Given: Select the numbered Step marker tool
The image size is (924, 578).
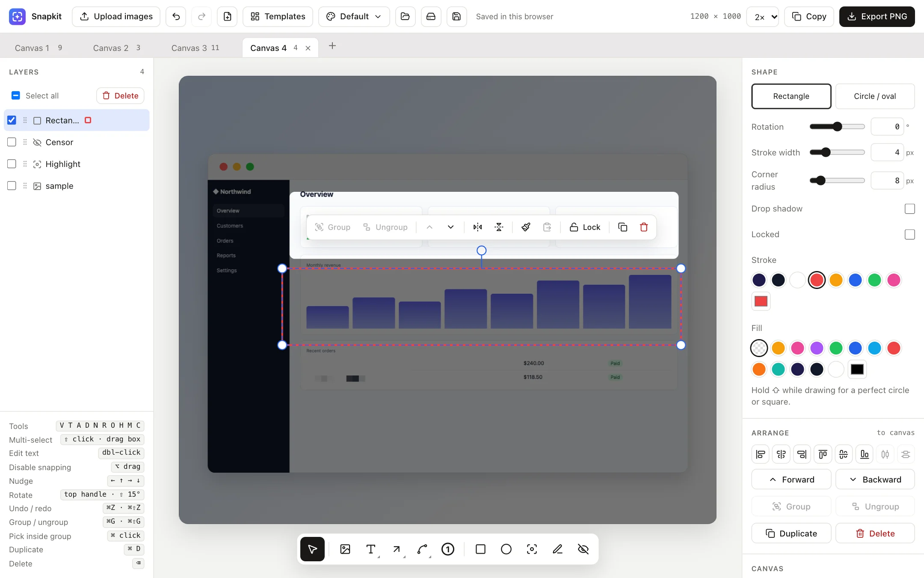Looking at the screenshot, I should pyautogui.click(x=448, y=549).
